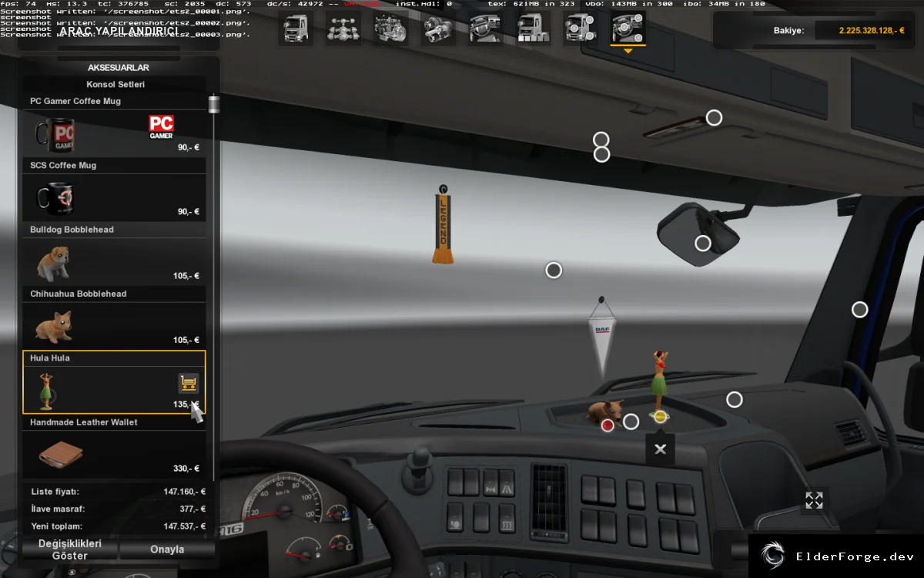Open the exterior accessories category
The image size is (924, 578).
(x=581, y=29)
